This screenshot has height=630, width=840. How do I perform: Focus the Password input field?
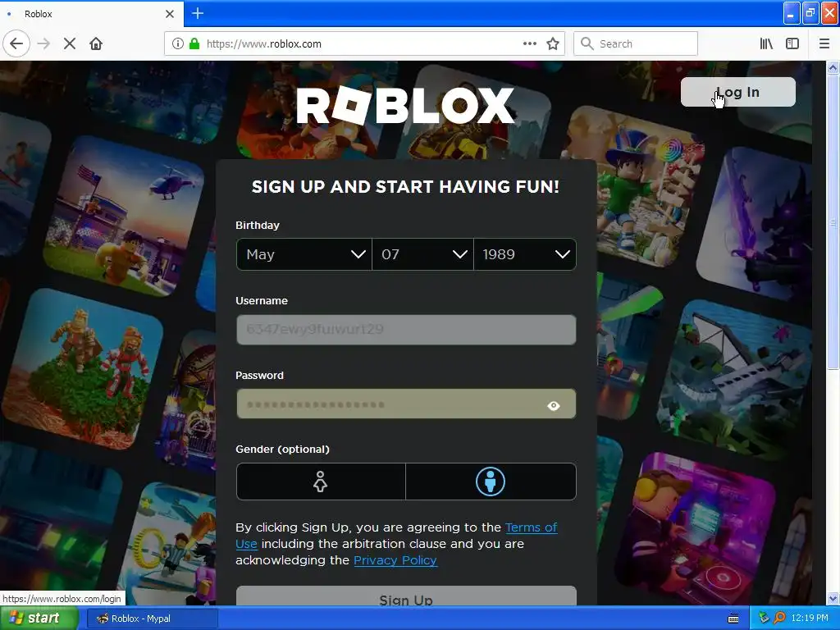406,404
